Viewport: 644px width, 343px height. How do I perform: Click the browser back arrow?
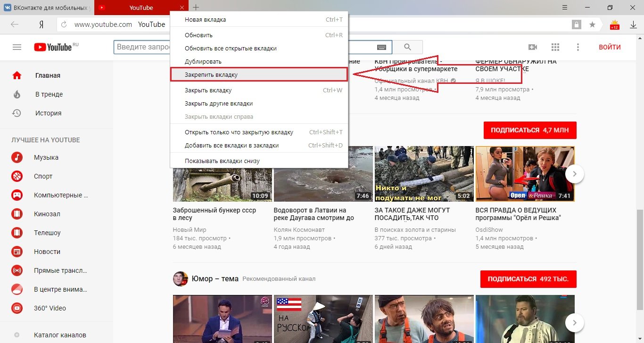pyautogui.click(x=15, y=24)
